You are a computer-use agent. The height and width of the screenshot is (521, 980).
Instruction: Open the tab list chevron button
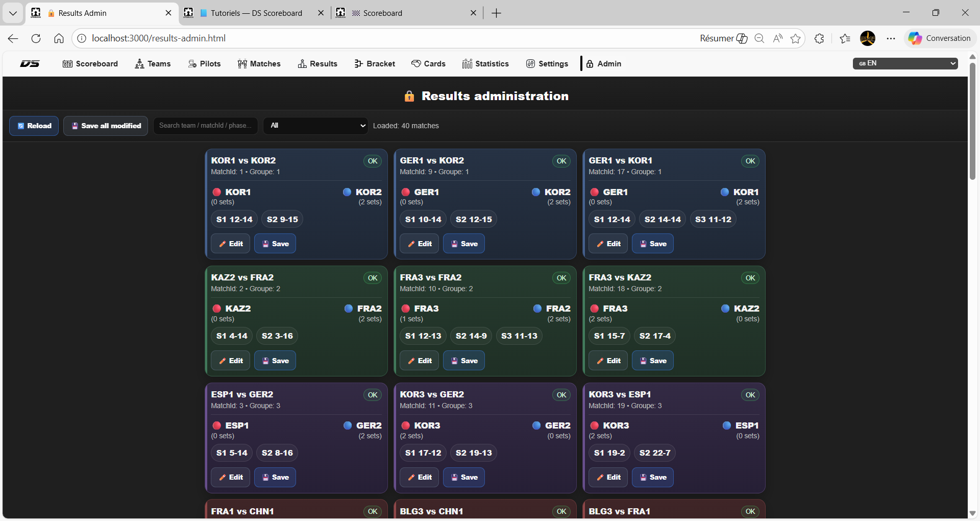(x=13, y=13)
